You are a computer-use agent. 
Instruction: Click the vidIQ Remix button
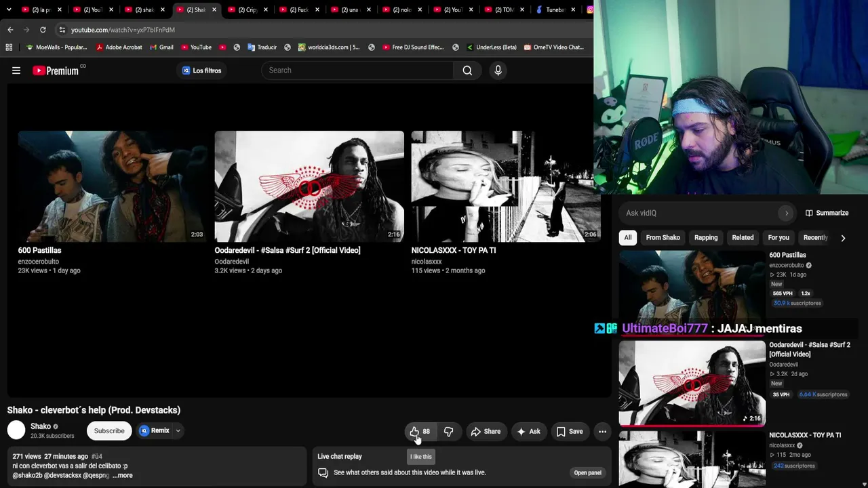tap(155, 430)
